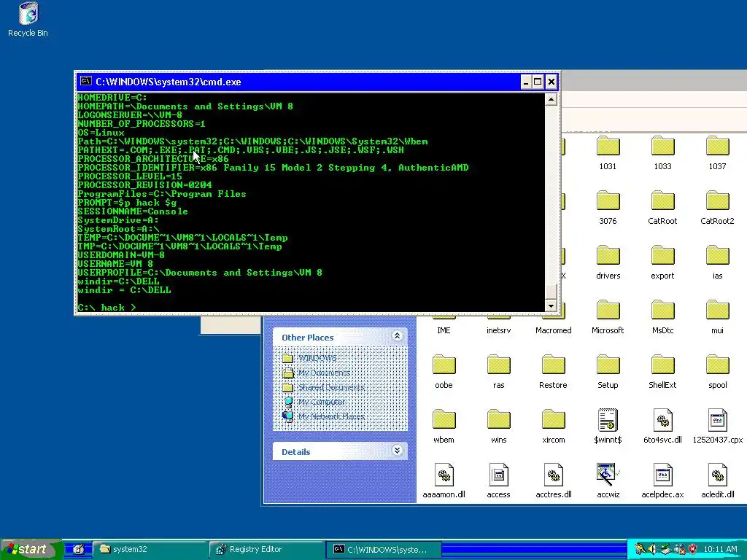The image size is (747, 560).
Task: Select the oobe folder
Action: pos(444,371)
